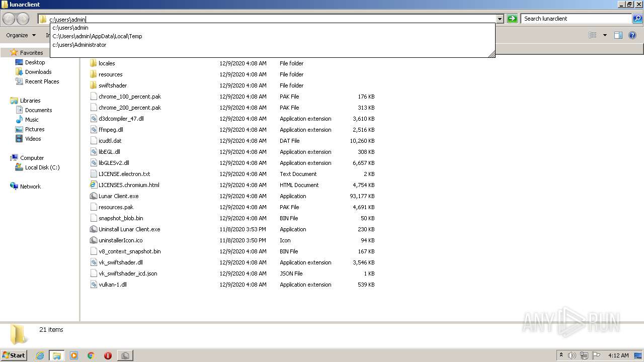The height and width of the screenshot is (362, 644).
Task: Open Windows Explorer taskbar icon
Action: tap(57, 355)
